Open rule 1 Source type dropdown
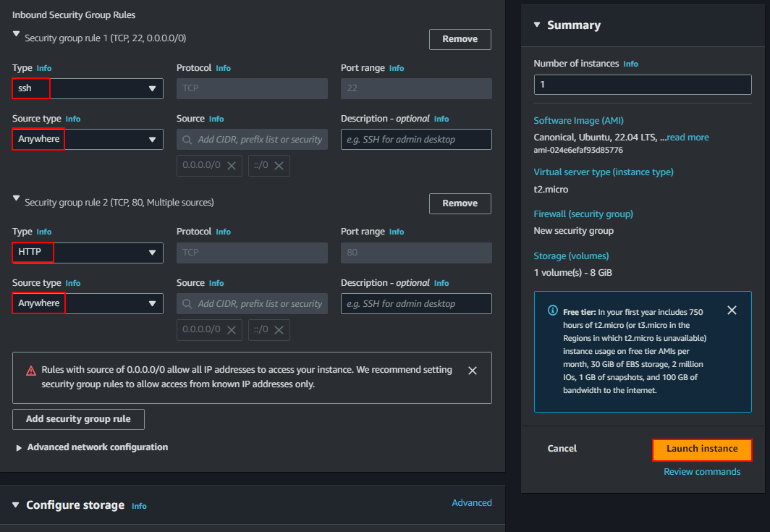Viewport: 770px width, 532px height. (x=88, y=140)
